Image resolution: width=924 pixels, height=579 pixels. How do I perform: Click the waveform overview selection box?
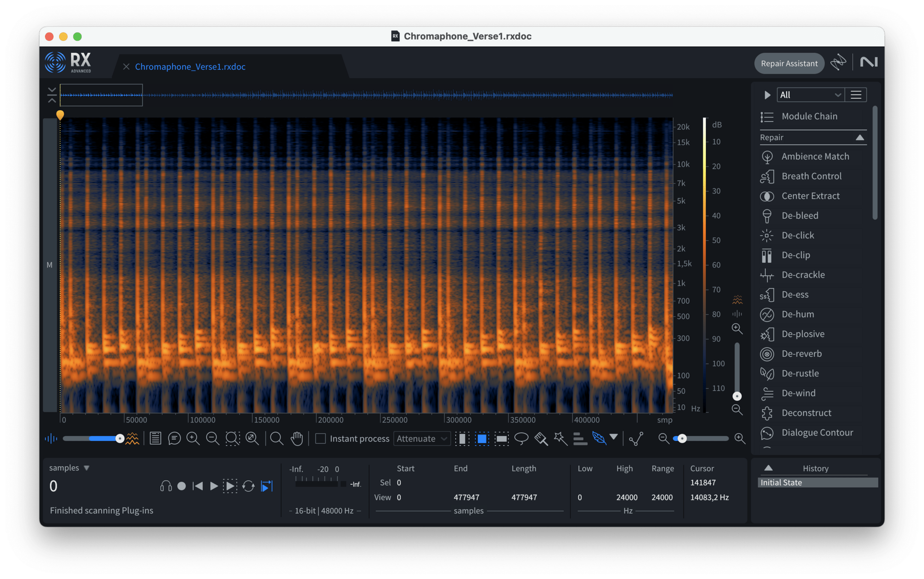pyautogui.click(x=101, y=95)
